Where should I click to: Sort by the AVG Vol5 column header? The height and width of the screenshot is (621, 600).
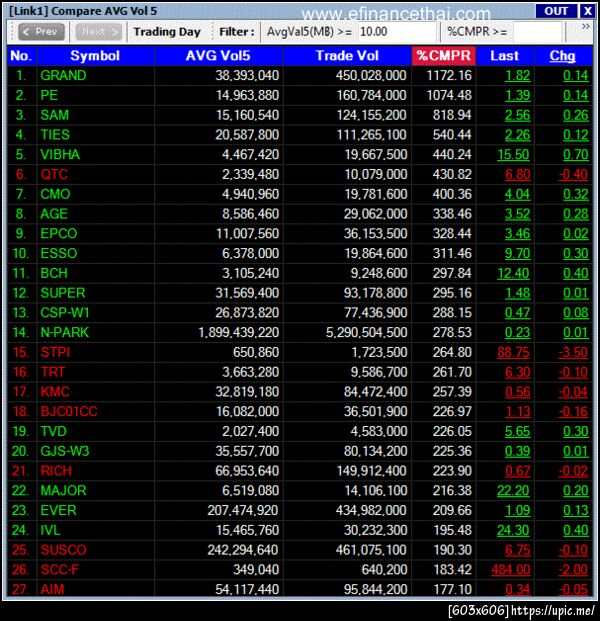click(x=218, y=56)
